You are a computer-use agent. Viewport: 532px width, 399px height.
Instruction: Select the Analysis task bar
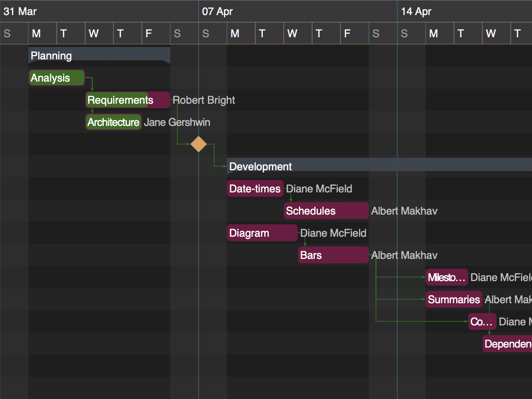click(x=56, y=78)
